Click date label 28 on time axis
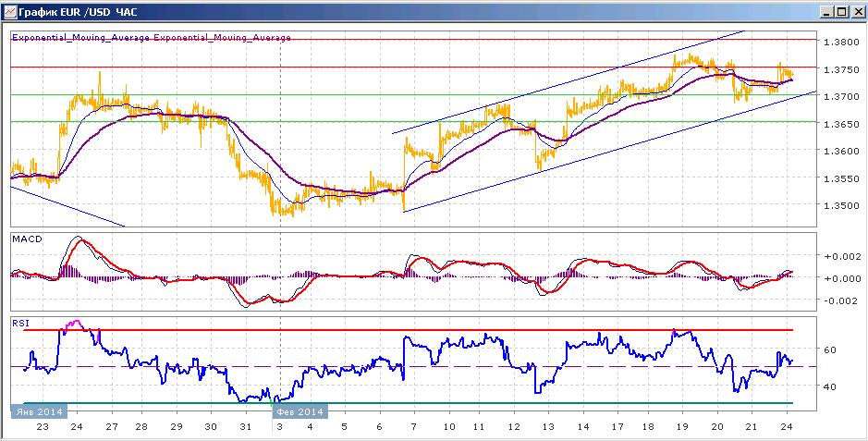 click(141, 426)
